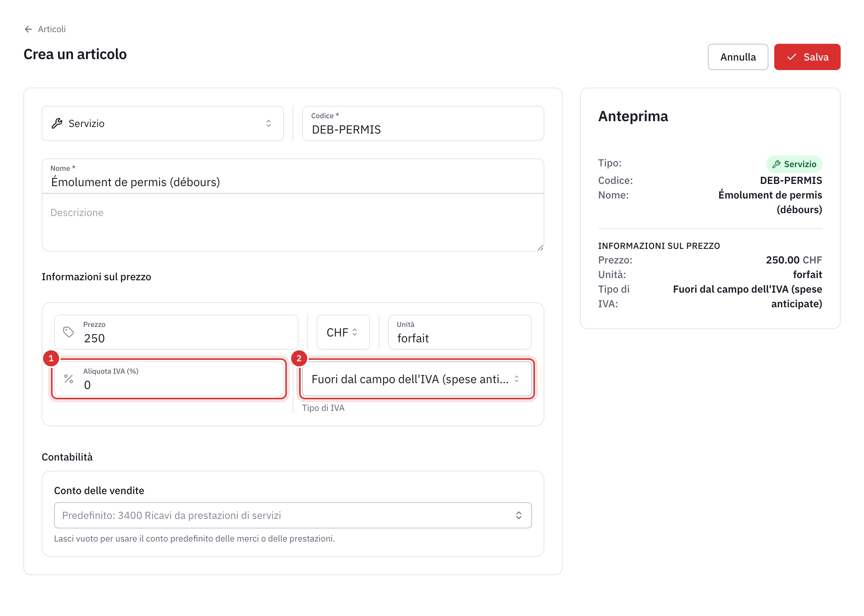Click the 250.00 CHF price in Anteprima
Screen dimensions: 864x616
point(794,260)
